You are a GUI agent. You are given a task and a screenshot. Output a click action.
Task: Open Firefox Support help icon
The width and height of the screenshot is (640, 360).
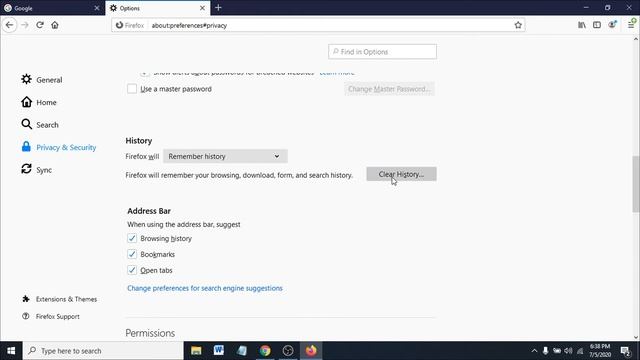pyautogui.click(x=26, y=316)
